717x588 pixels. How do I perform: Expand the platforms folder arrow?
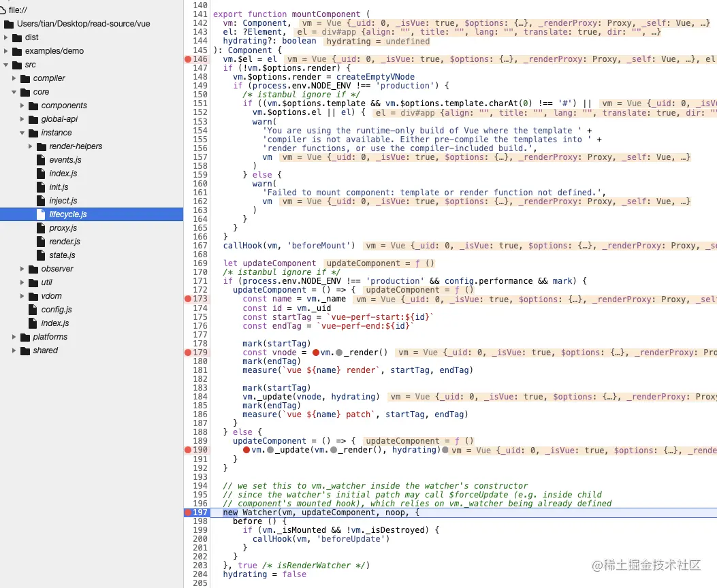click(x=14, y=337)
